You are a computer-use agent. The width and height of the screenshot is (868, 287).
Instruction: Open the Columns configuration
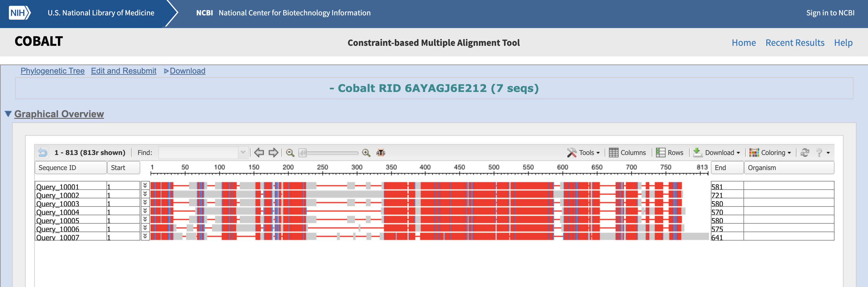(627, 153)
